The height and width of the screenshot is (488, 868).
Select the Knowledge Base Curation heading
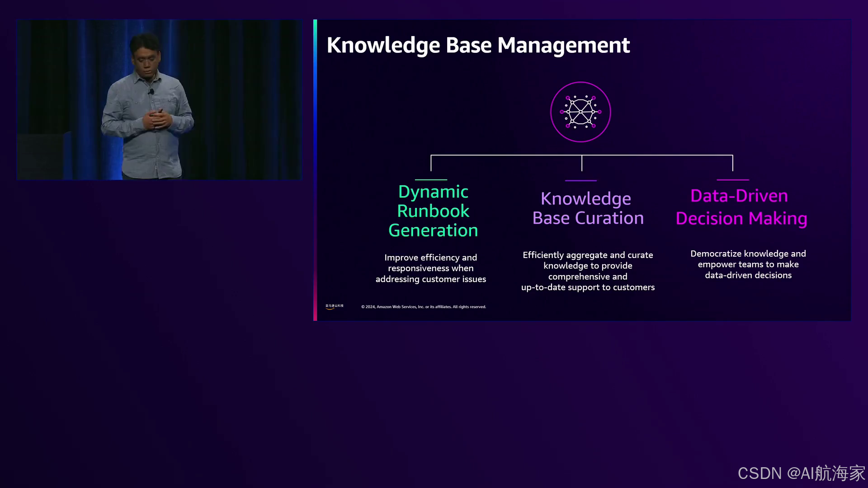(x=588, y=208)
